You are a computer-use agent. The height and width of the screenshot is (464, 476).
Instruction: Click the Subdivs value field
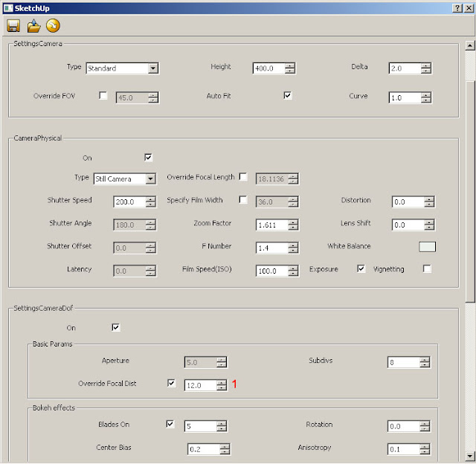[404, 362]
